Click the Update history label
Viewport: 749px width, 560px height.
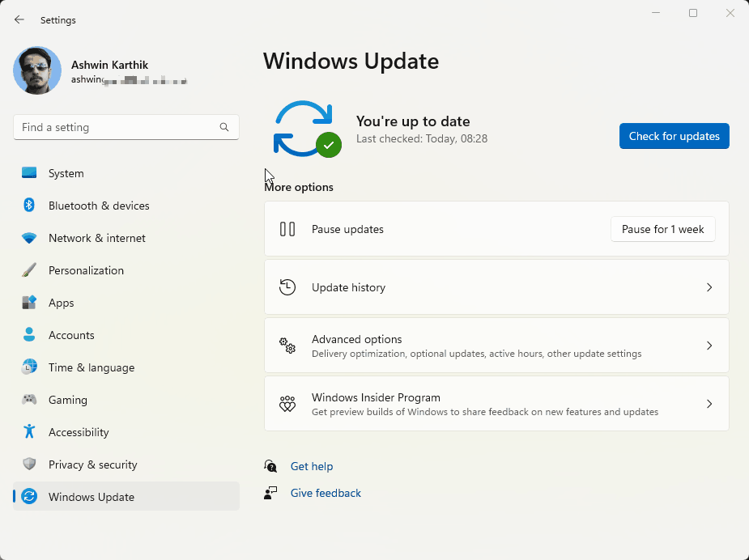349,287
